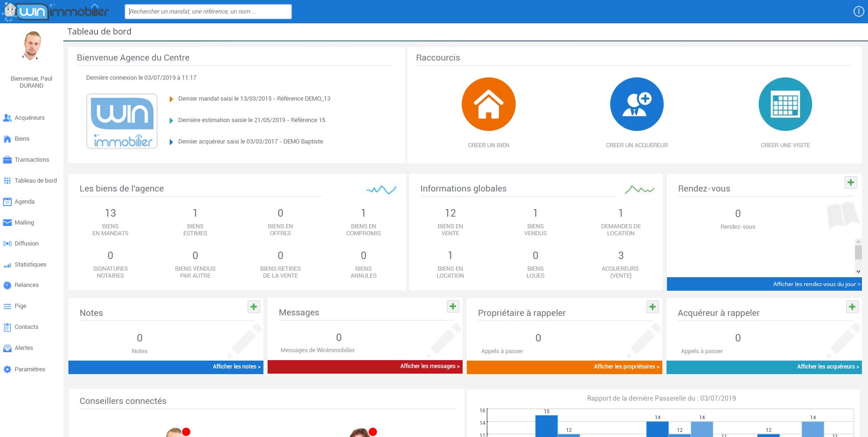This screenshot has height=437, width=868.
Task: Click the Biens retirés de la vente count
Action: 280,256
